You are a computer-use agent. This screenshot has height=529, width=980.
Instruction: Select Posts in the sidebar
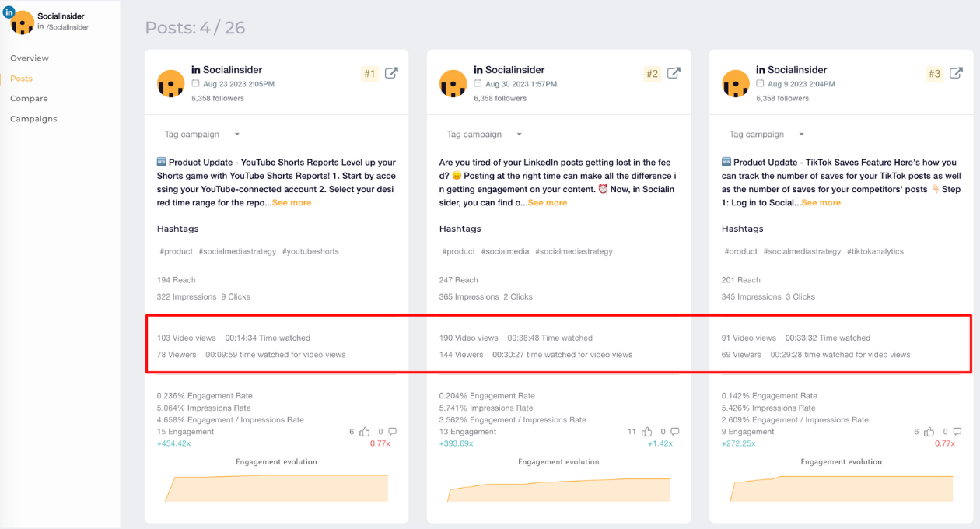[x=21, y=79]
